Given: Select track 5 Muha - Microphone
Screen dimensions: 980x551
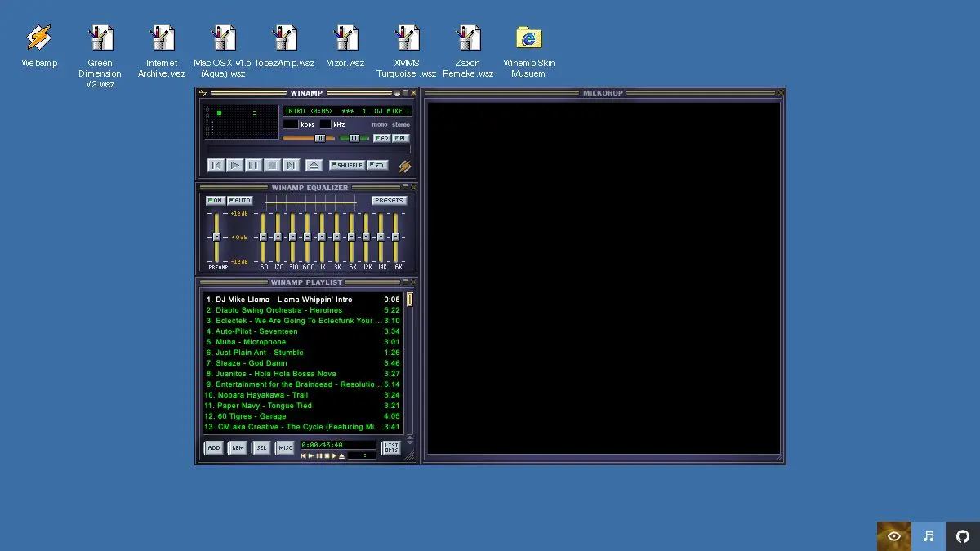Looking at the screenshot, I should click(303, 342).
